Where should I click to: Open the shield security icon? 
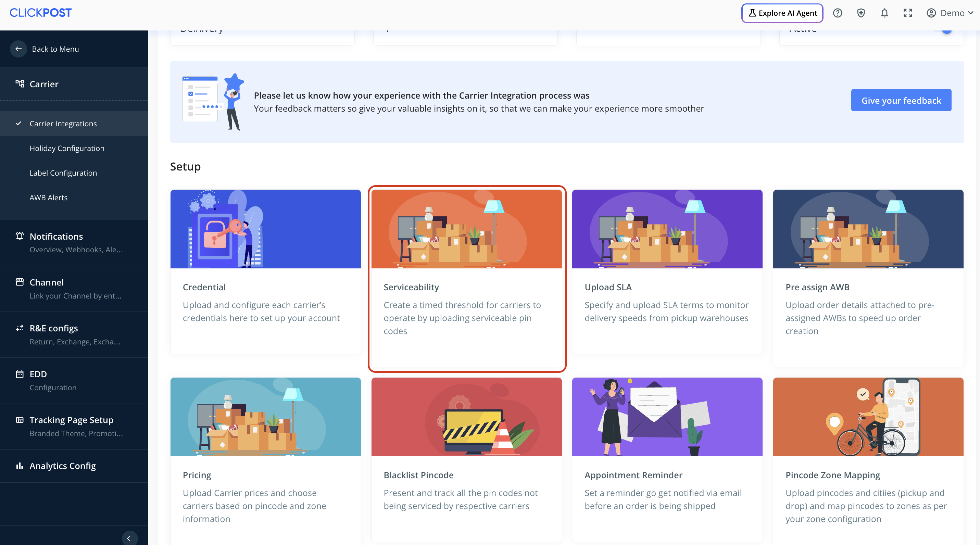pos(861,13)
